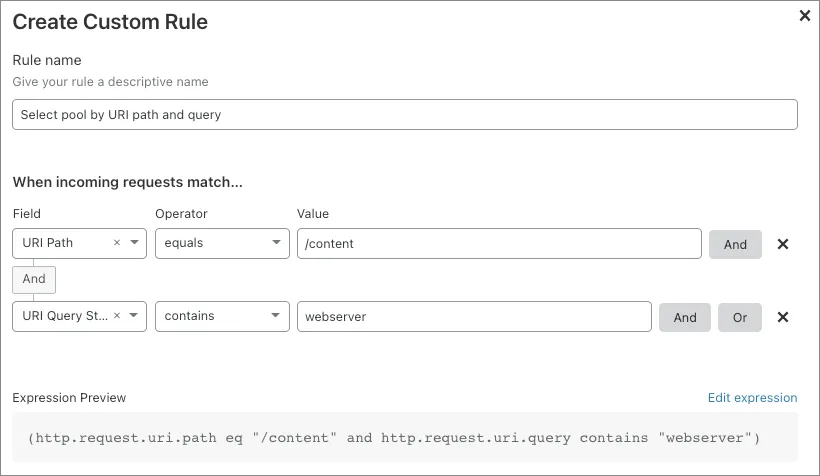Open the equals operator dropdown
The width and height of the screenshot is (820, 476).
[222, 243]
